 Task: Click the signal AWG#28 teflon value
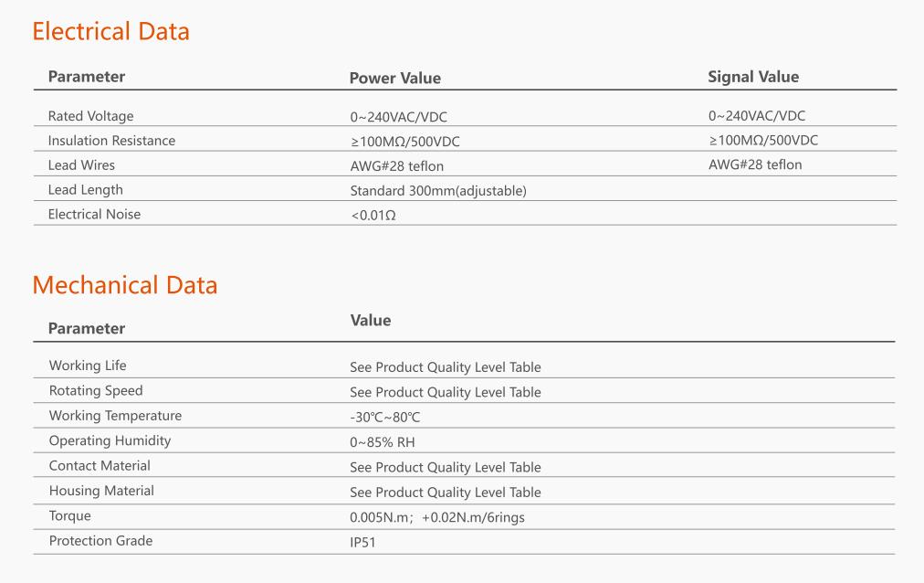click(x=755, y=164)
